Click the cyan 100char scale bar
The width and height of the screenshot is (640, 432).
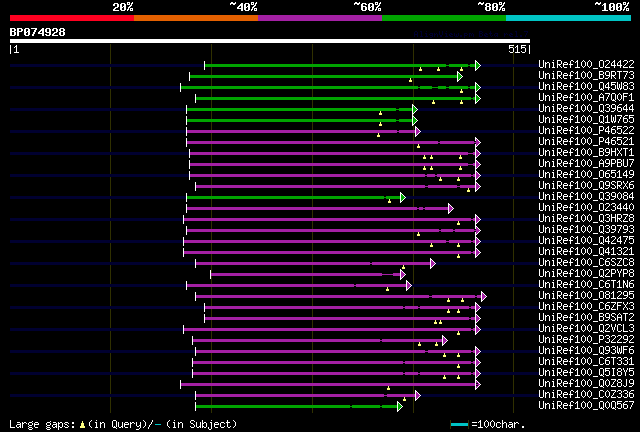(x=459, y=425)
